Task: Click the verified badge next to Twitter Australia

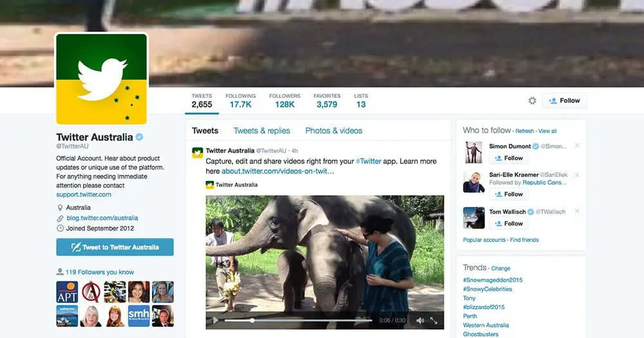Action: tap(139, 137)
